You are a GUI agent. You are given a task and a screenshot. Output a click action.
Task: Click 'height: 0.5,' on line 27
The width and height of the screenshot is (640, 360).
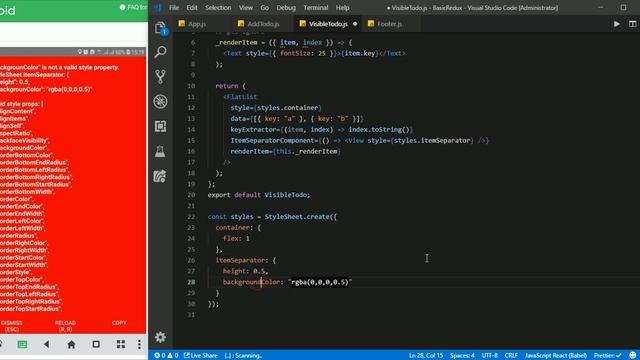[x=245, y=271]
